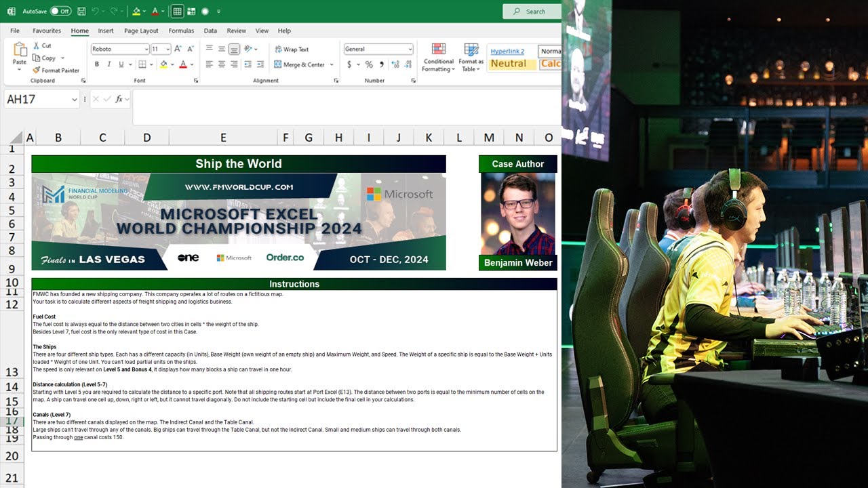Open Conditional Formatting menu
This screenshot has height=488, width=868.
[438, 58]
